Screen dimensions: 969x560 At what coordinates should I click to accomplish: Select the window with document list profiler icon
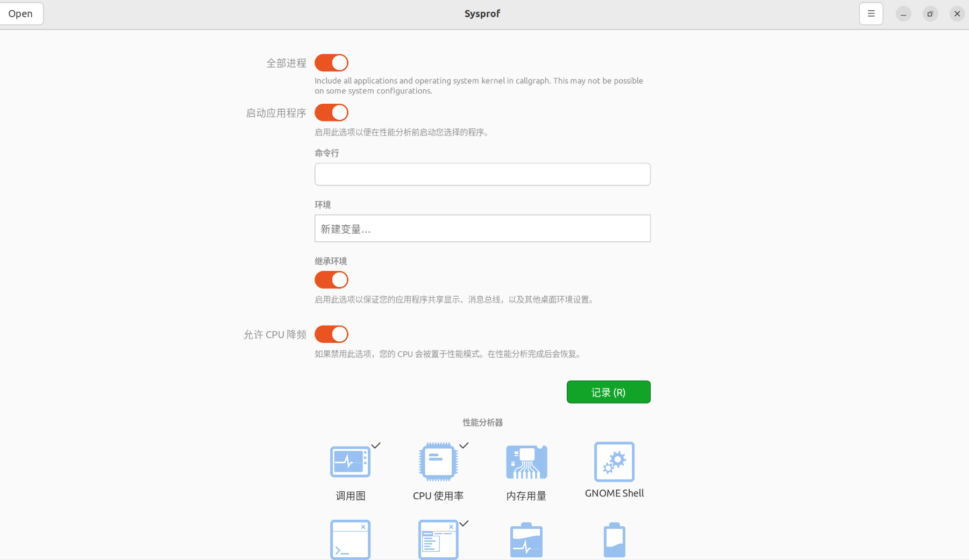click(x=438, y=540)
